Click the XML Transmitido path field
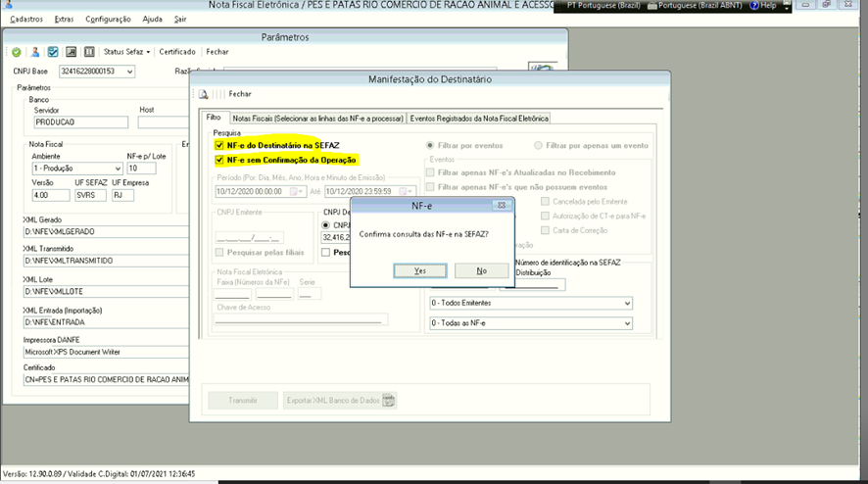The height and width of the screenshot is (484, 868). pyautogui.click(x=106, y=261)
